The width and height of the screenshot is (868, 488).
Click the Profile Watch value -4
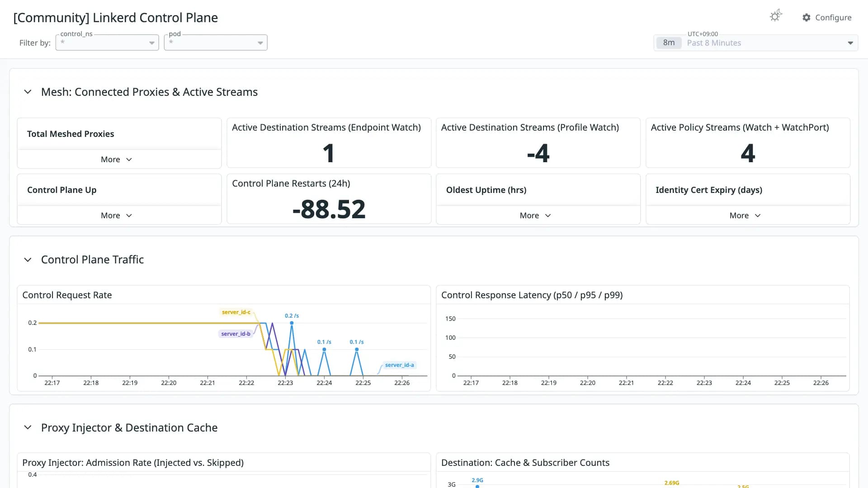538,153
